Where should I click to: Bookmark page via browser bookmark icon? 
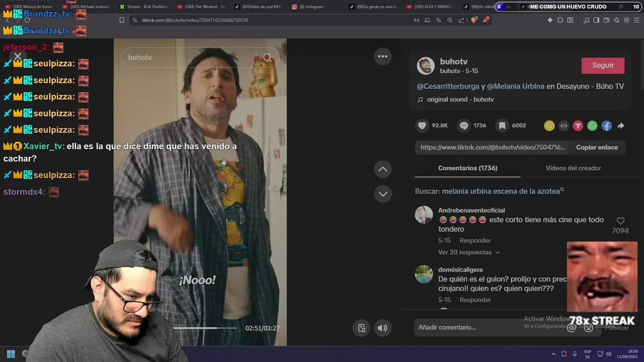[122, 20]
